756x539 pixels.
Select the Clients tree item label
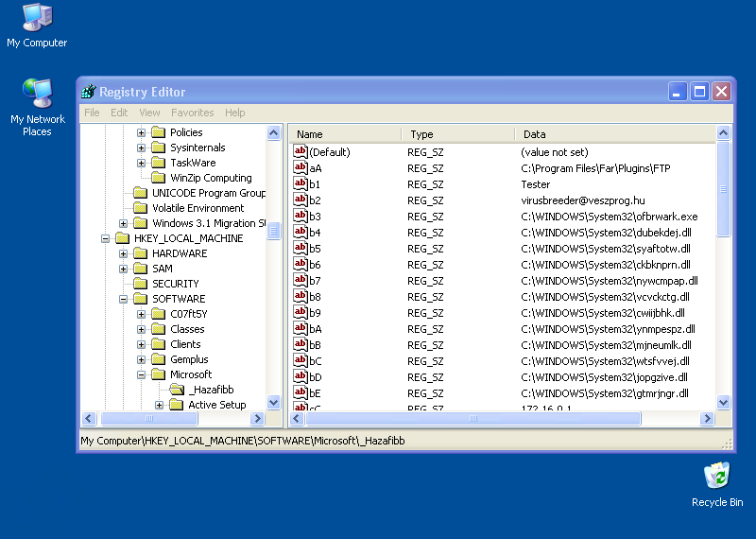(x=185, y=344)
